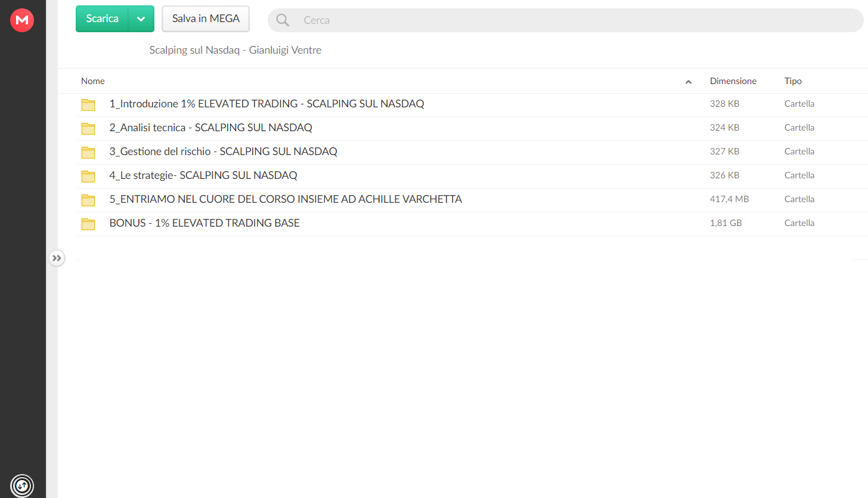Click the magnifier search icon
Image resolution: width=868 pixels, height=498 pixels.
point(283,20)
